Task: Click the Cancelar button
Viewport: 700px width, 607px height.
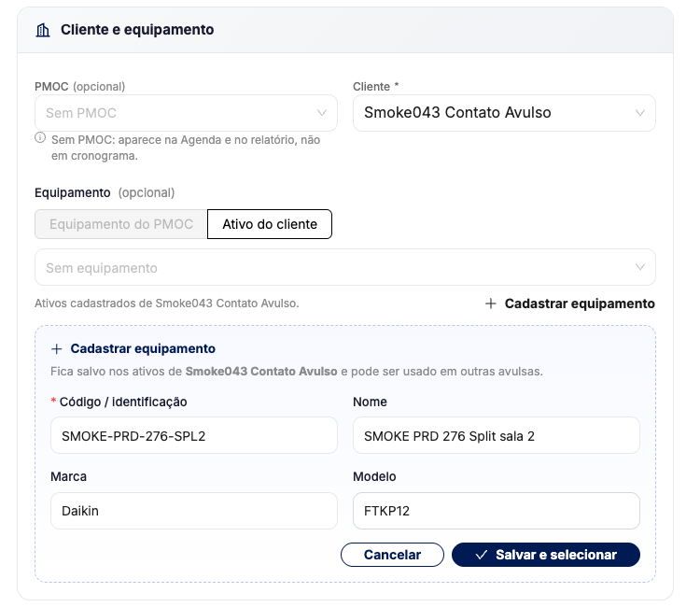Action: 392,555
